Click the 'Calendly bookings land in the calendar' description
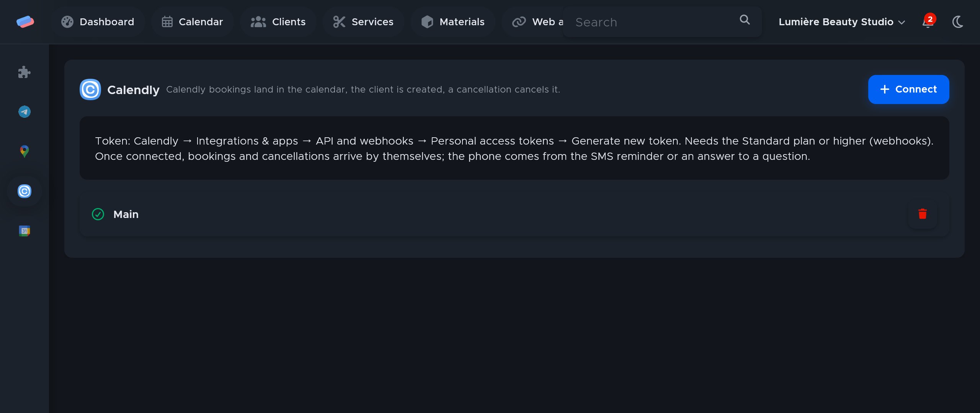The image size is (980, 413). tap(363, 89)
